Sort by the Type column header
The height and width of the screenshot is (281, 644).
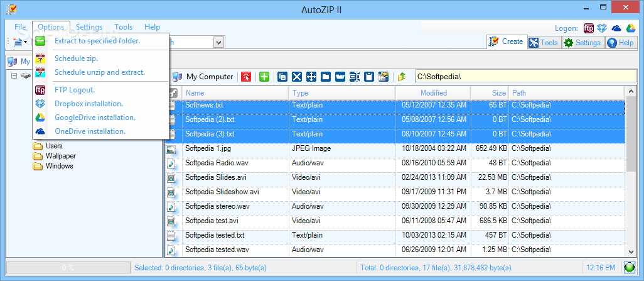pyautogui.click(x=342, y=93)
